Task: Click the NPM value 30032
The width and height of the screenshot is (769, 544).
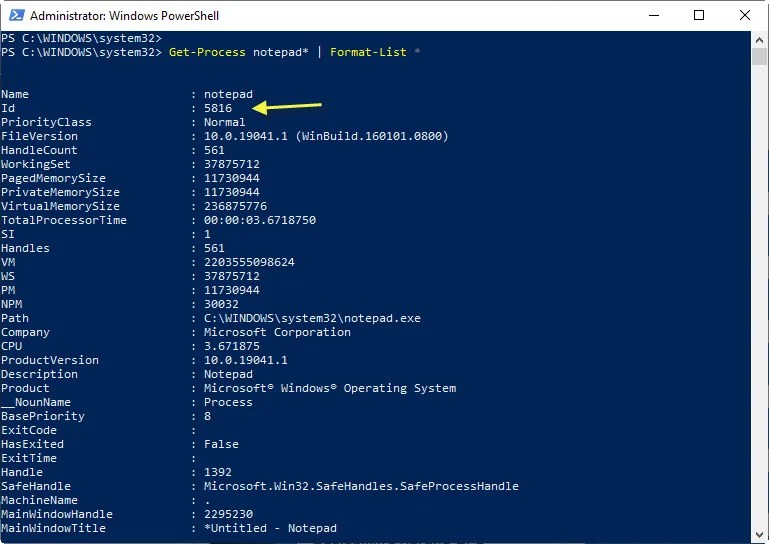Action: click(221, 304)
